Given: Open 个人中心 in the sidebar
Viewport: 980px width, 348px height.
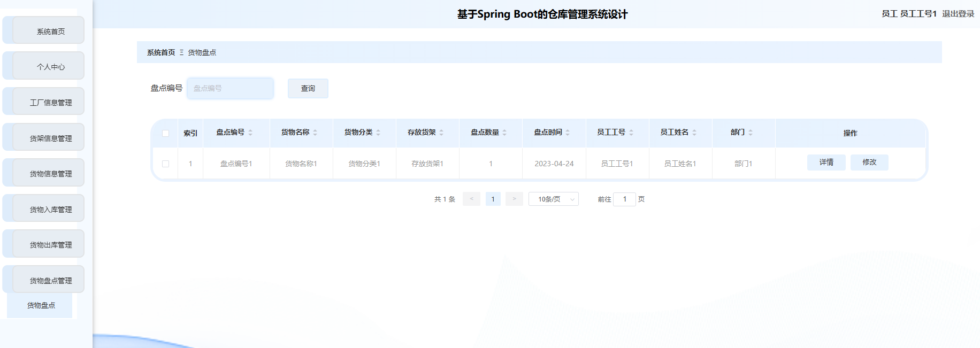Looking at the screenshot, I should (x=49, y=66).
